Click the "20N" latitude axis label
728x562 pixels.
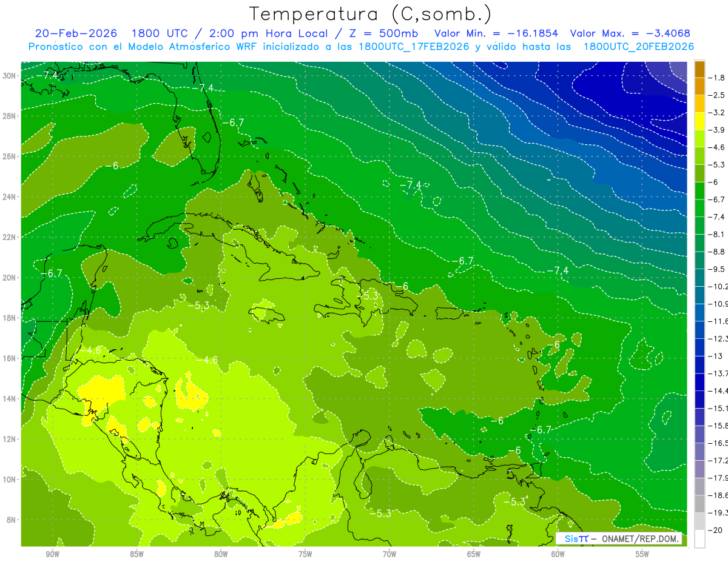tap(9, 278)
